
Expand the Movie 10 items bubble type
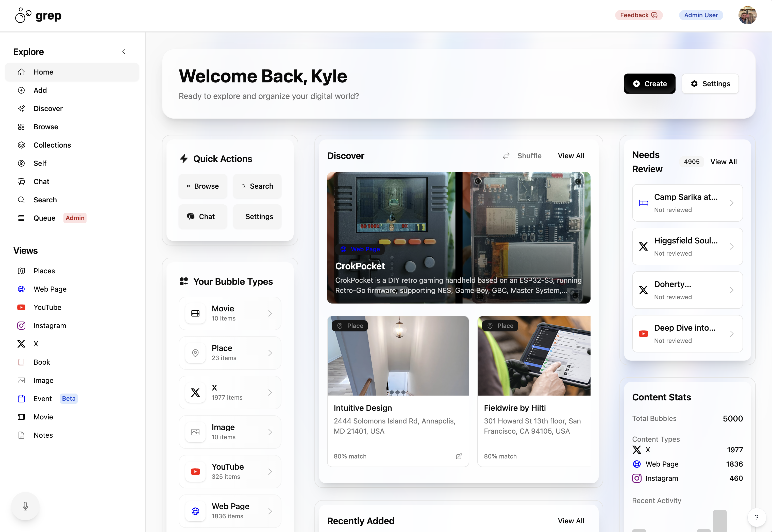[230, 313]
